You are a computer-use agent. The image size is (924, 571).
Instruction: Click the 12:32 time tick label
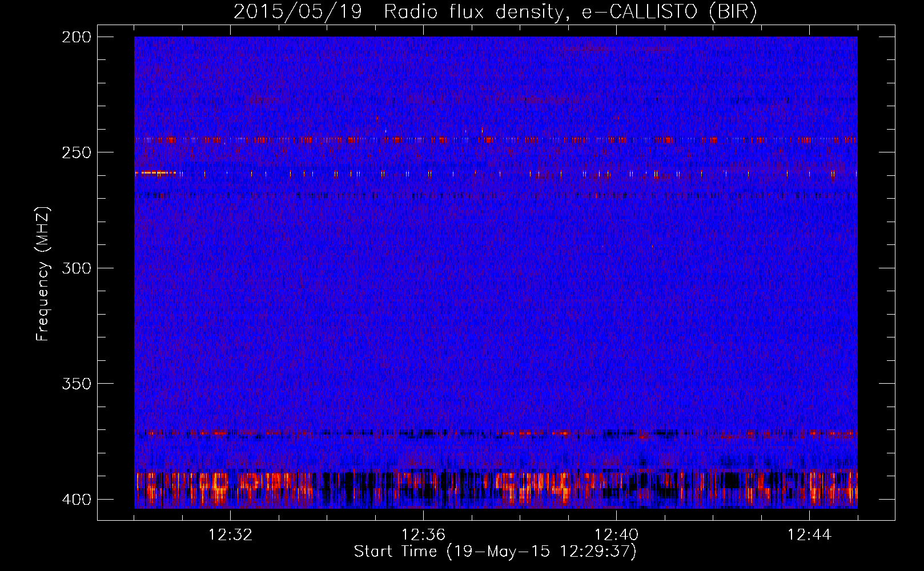tap(230, 535)
